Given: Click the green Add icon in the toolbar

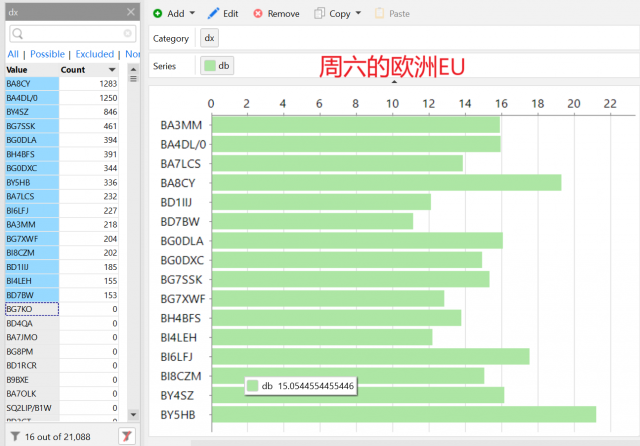Looking at the screenshot, I should coord(158,14).
